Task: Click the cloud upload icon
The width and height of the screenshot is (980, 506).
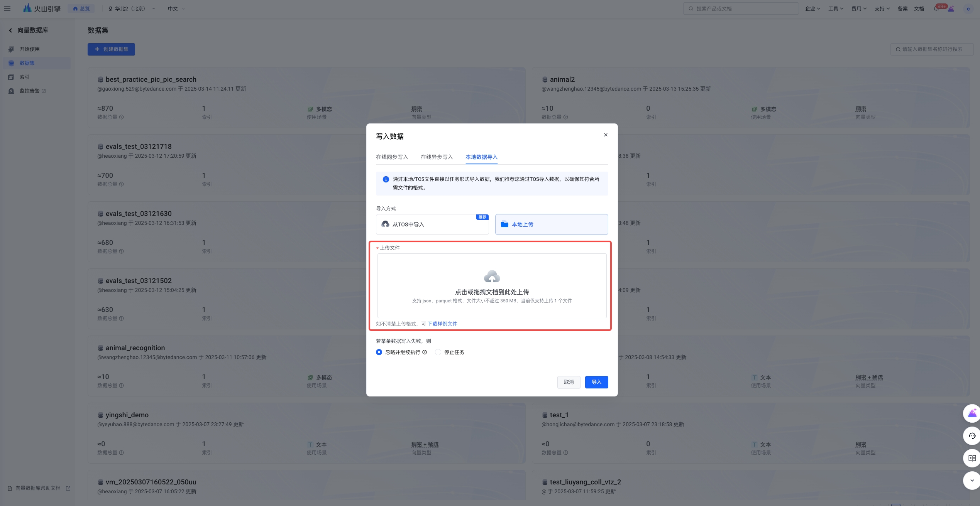Action: 492,276
